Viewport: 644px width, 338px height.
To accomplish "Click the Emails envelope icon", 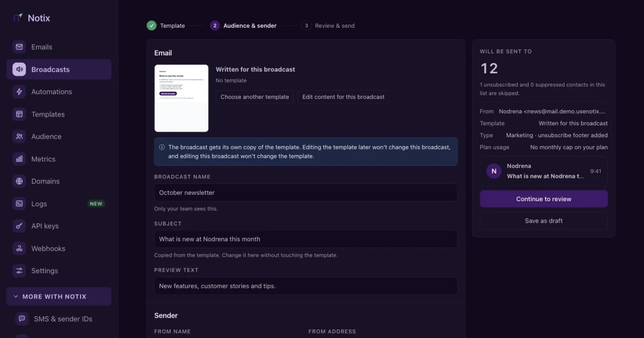I will tap(19, 47).
